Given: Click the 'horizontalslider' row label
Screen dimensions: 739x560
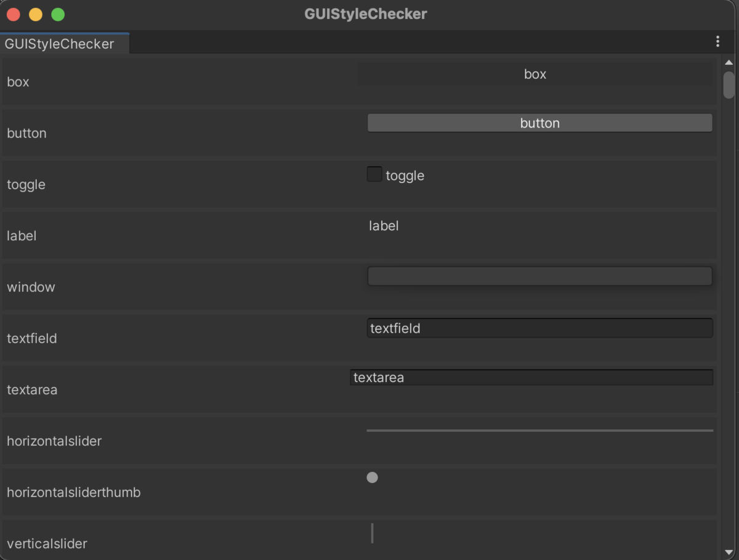Looking at the screenshot, I should (x=54, y=440).
